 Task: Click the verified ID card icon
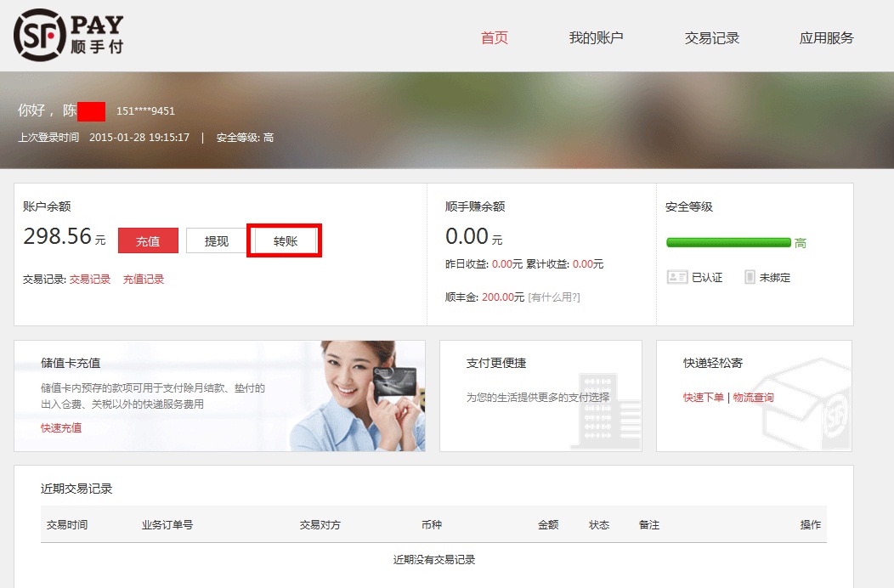coord(676,277)
